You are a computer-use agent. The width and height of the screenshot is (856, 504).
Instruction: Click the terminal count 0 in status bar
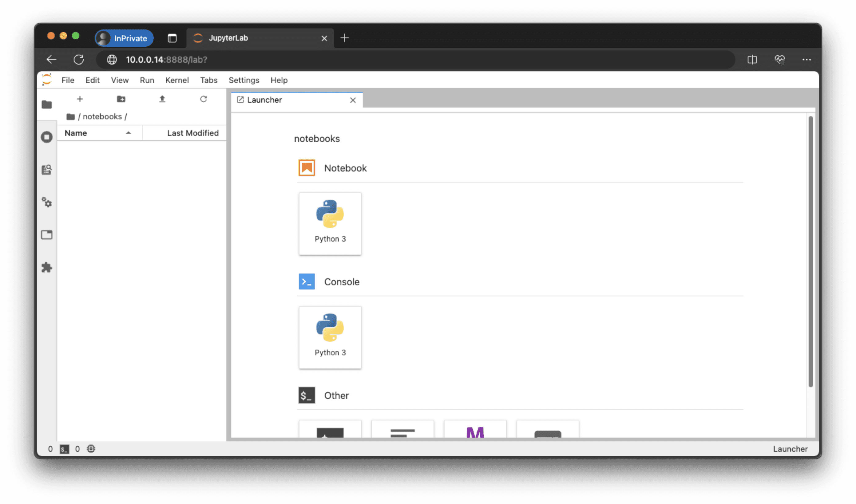click(x=50, y=449)
